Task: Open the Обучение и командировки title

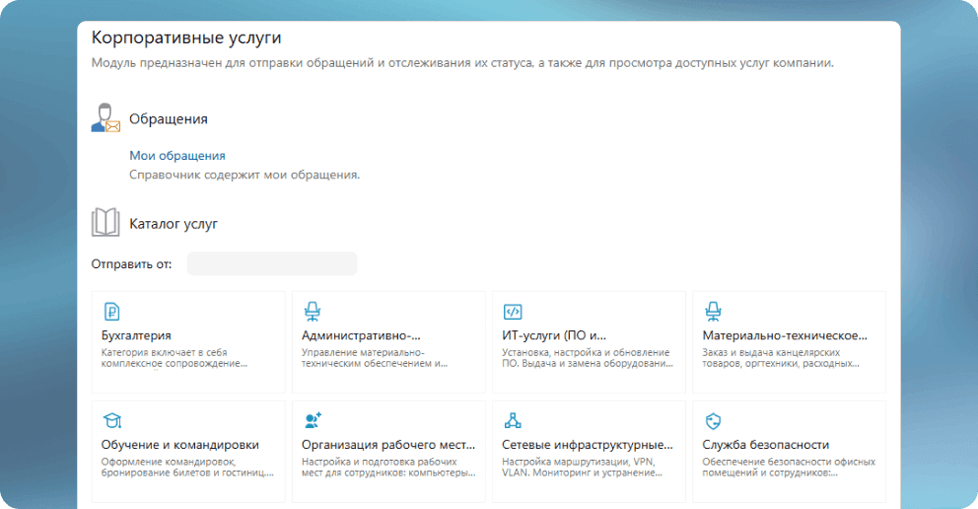Action: click(180, 445)
